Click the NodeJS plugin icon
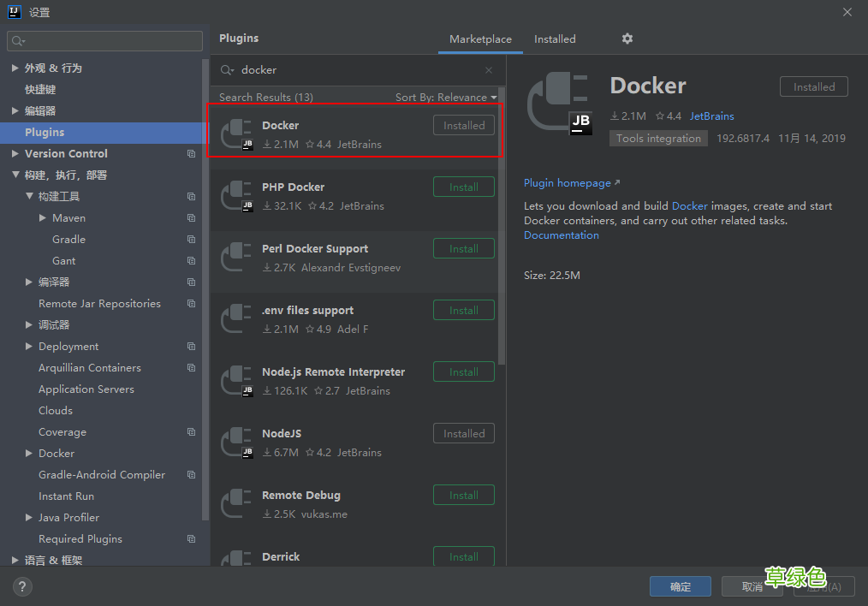868x606 pixels. pos(236,443)
